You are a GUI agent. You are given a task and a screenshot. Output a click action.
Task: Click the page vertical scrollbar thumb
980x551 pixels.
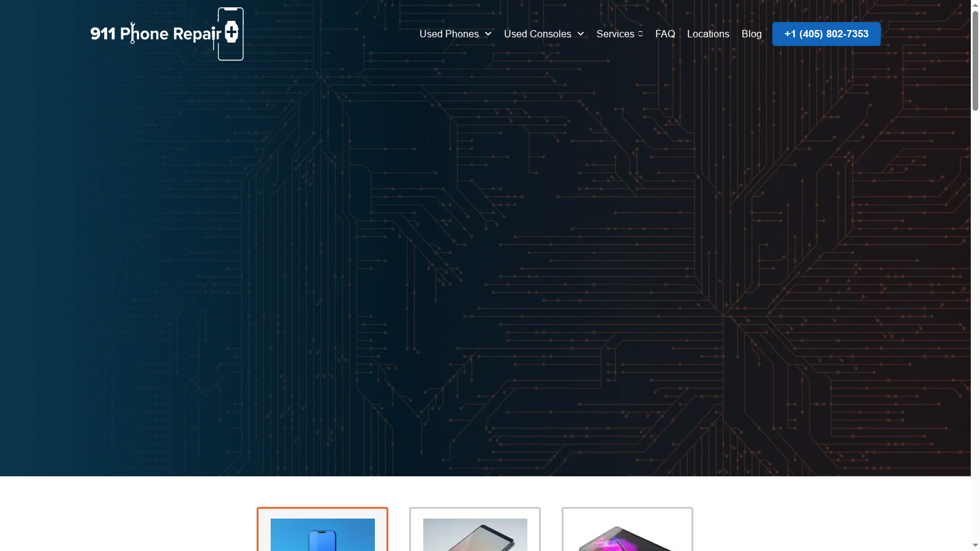pyautogui.click(x=975, y=61)
